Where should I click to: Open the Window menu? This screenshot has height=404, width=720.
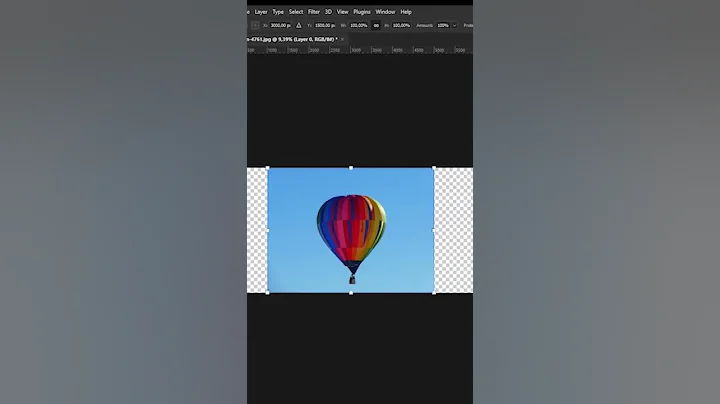pyautogui.click(x=385, y=12)
